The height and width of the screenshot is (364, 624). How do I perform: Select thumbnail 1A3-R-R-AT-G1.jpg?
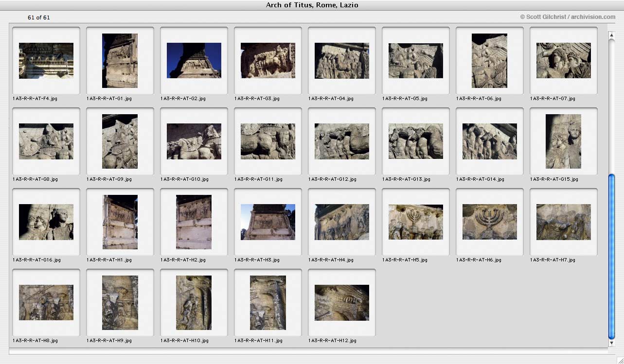(x=120, y=61)
